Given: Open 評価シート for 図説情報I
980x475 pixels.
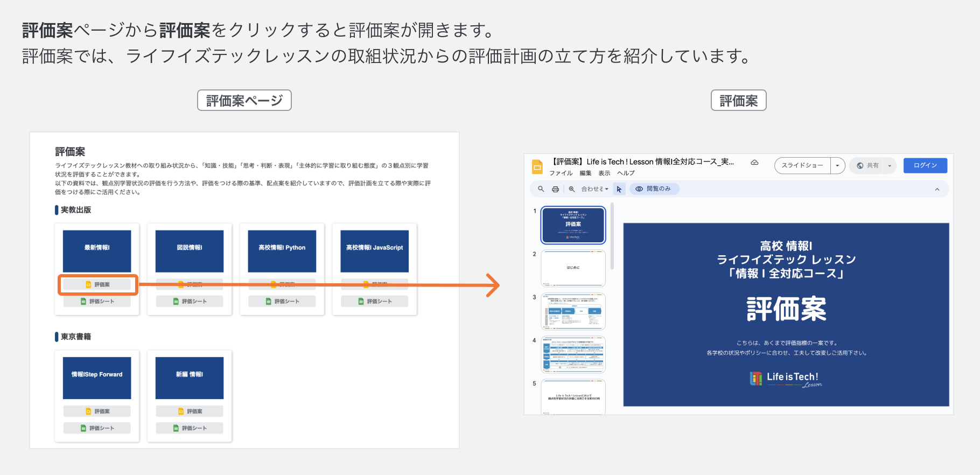Looking at the screenshot, I should point(190,302).
